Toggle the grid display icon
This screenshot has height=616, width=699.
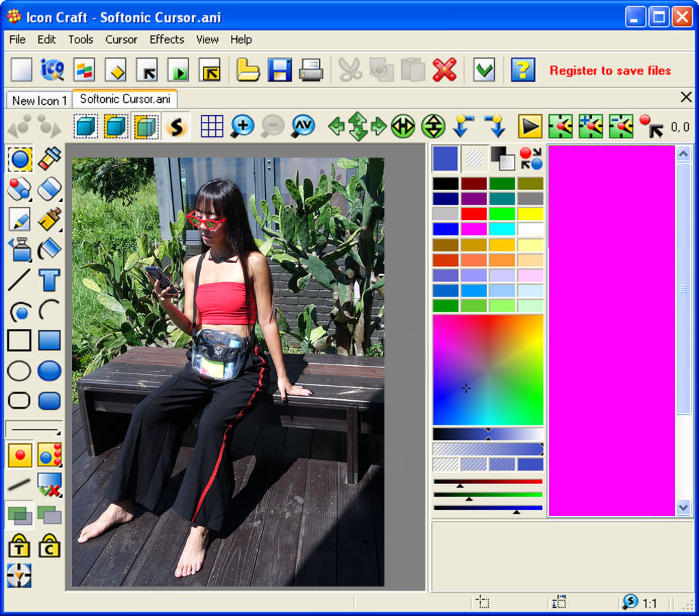pos(212,127)
